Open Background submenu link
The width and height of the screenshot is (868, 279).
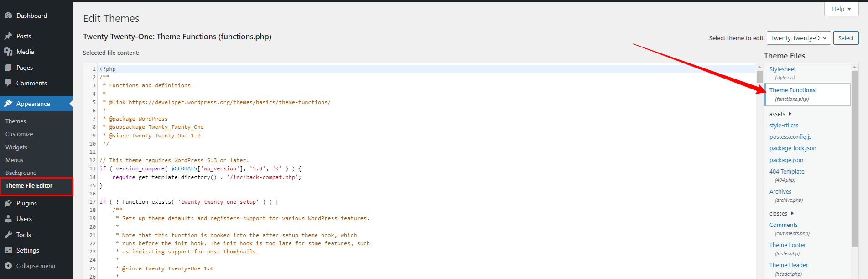tap(21, 173)
